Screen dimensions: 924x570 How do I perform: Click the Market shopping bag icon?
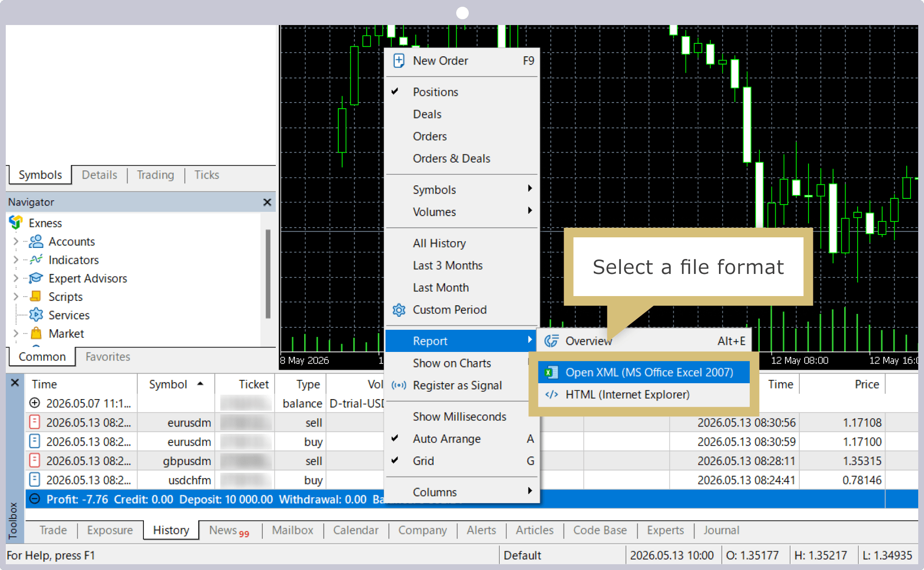(x=36, y=333)
